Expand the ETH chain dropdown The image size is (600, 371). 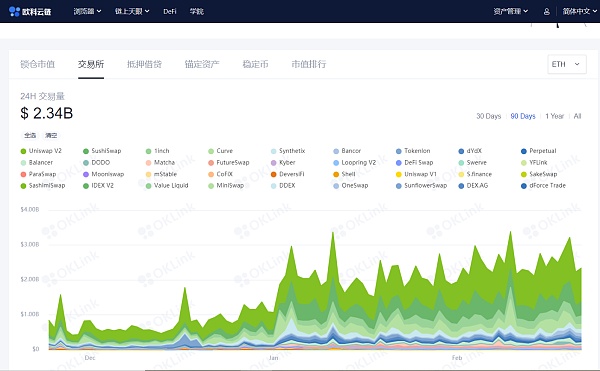[x=567, y=64]
